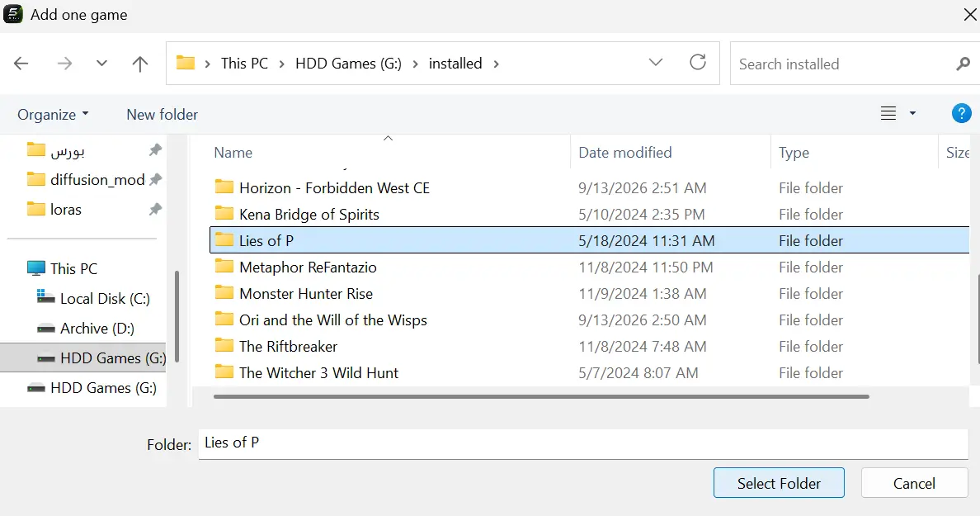Image resolution: width=980 pixels, height=516 pixels.
Task: Click date 5/7/2024 8:07 AM cell
Action: pos(638,373)
